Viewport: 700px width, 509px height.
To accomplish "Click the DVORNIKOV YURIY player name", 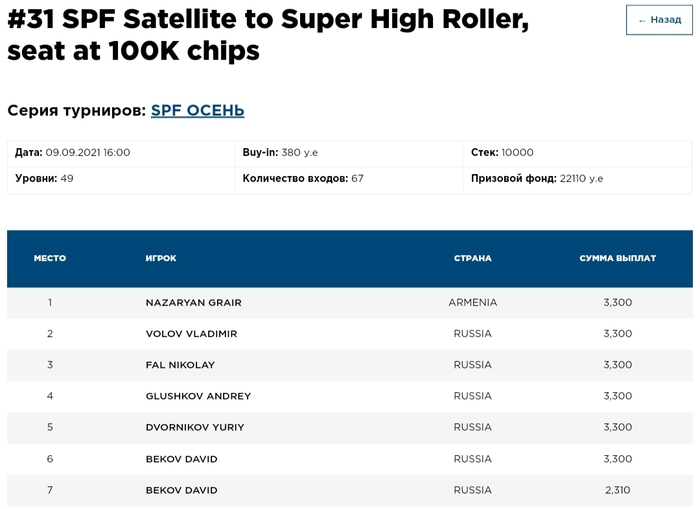I will (x=195, y=427).
